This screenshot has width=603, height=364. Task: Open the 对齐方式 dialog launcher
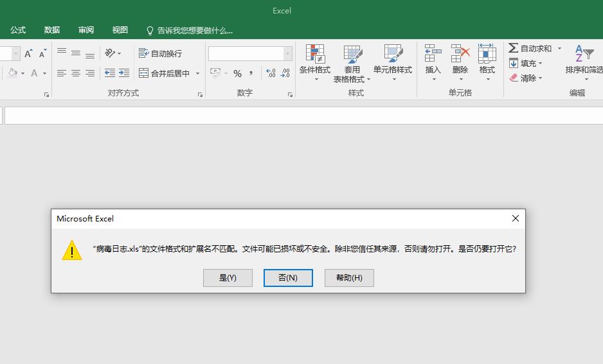[x=200, y=94]
